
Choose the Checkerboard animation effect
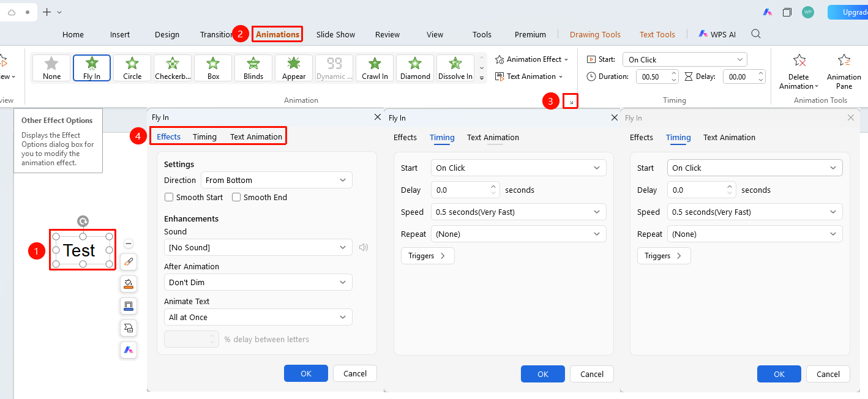click(x=173, y=68)
